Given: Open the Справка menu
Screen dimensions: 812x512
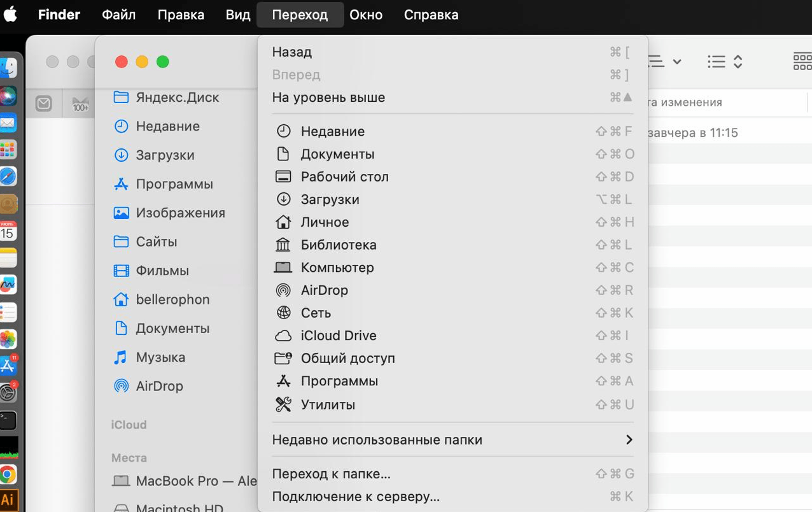Looking at the screenshot, I should click(431, 14).
